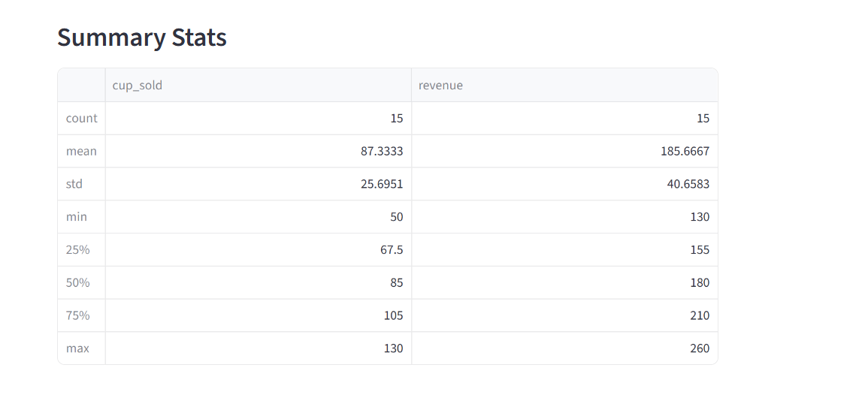Click the revenue mean cell 185.6667
Image resolution: width=868 pixels, height=416 pixels.
[x=564, y=151]
